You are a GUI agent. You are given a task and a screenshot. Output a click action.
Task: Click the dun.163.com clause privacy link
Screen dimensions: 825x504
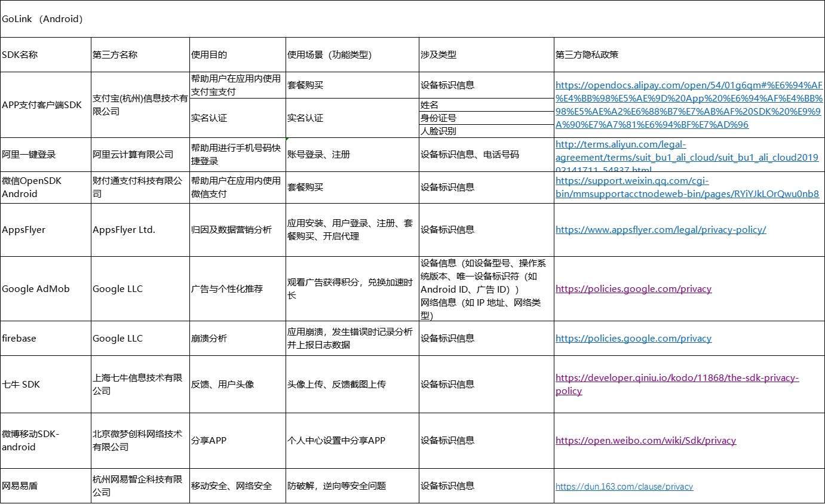point(624,487)
